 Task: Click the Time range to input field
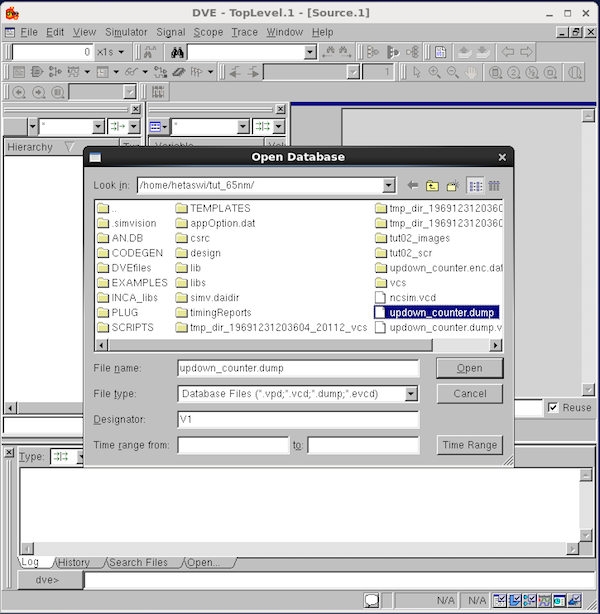click(x=363, y=445)
